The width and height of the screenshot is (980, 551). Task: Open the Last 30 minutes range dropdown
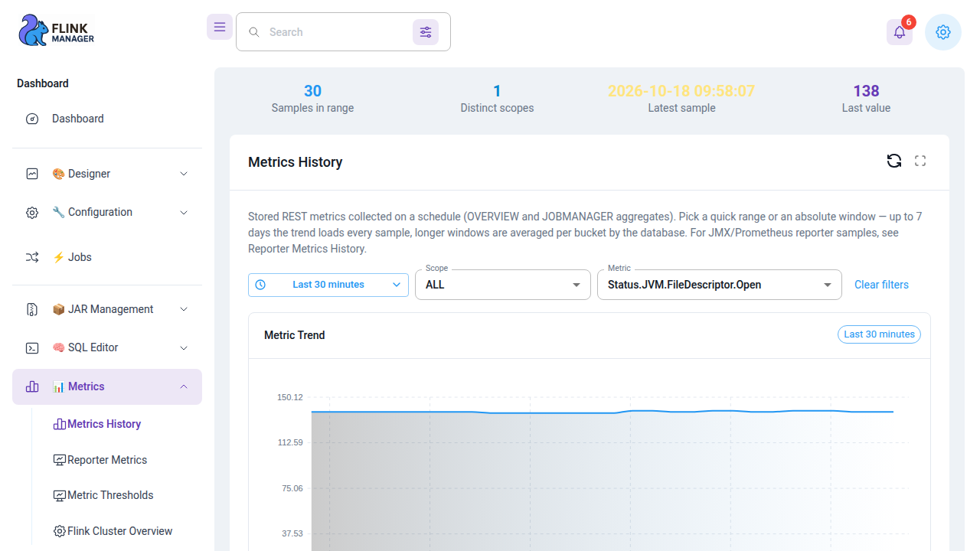tap(328, 285)
